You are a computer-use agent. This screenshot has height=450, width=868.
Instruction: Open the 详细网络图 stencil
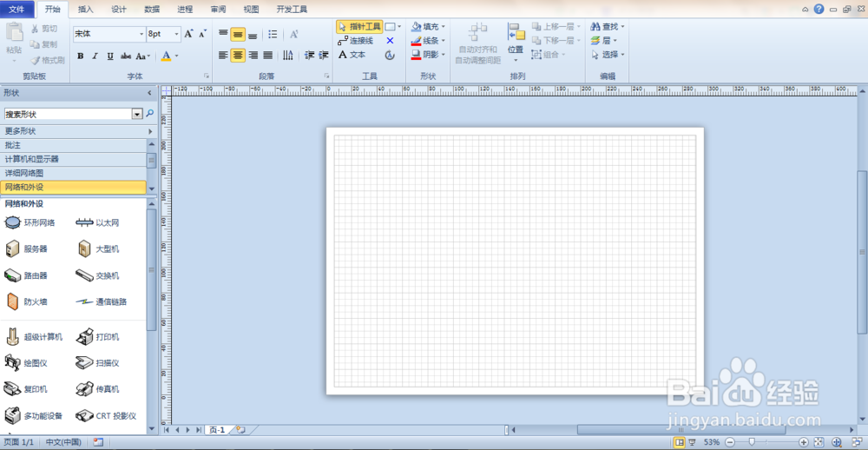[x=73, y=173]
